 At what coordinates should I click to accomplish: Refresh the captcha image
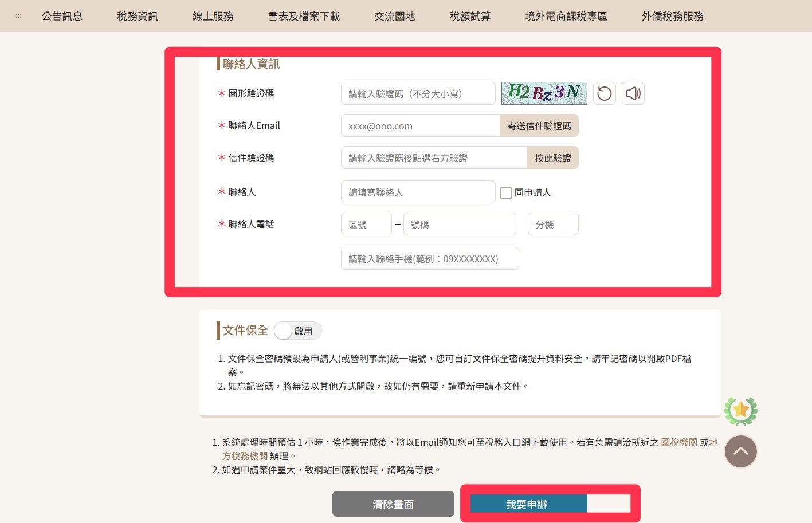point(604,93)
